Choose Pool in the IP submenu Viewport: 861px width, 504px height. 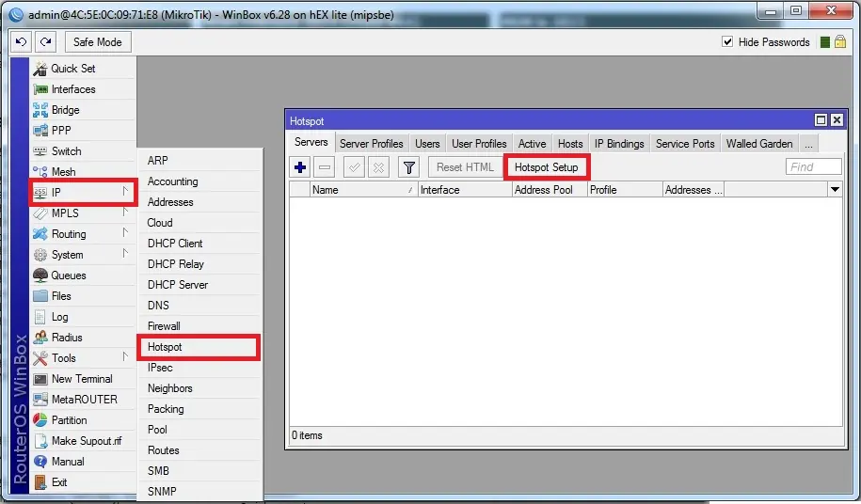point(200,430)
